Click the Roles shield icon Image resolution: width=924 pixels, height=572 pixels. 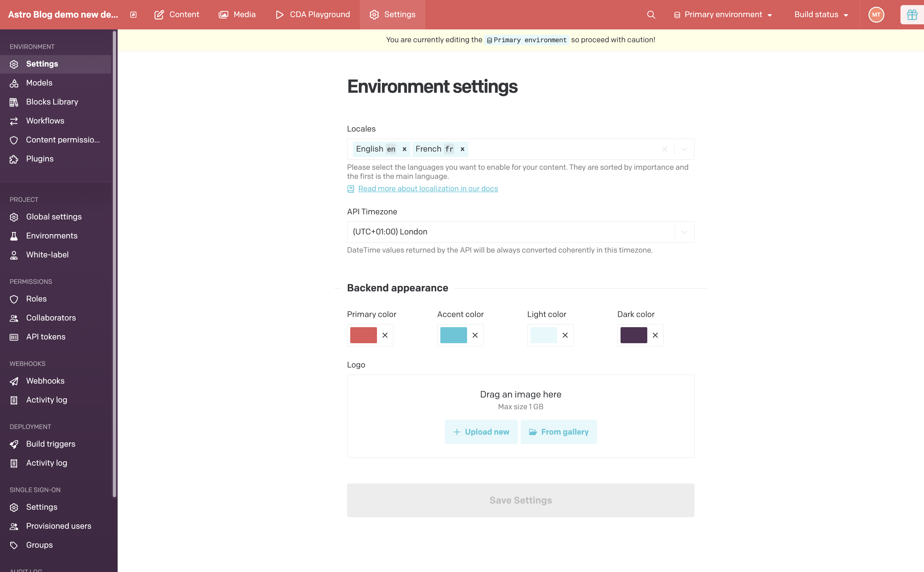pyautogui.click(x=14, y=299)
